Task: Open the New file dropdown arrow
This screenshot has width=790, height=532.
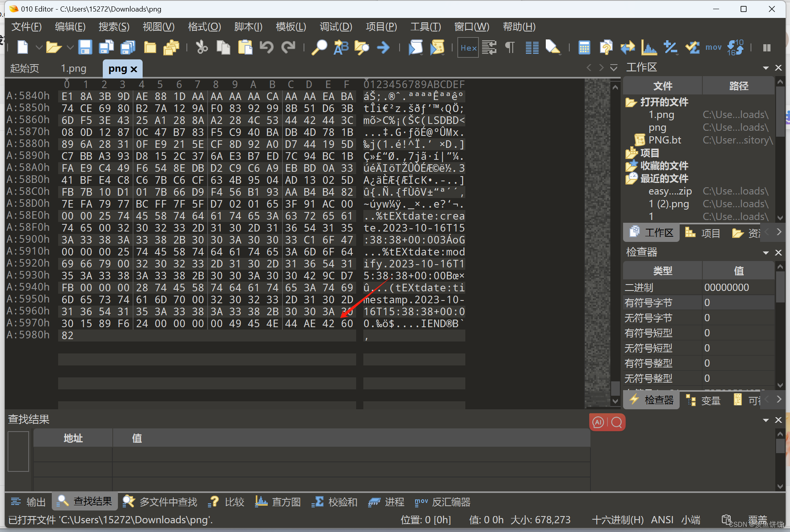Action: coord(39,47)
